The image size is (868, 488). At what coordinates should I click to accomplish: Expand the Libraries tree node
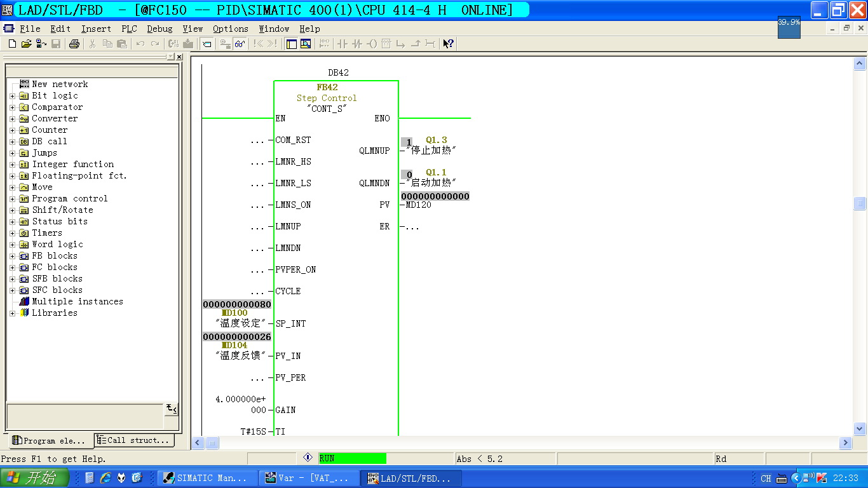[12, 313]
